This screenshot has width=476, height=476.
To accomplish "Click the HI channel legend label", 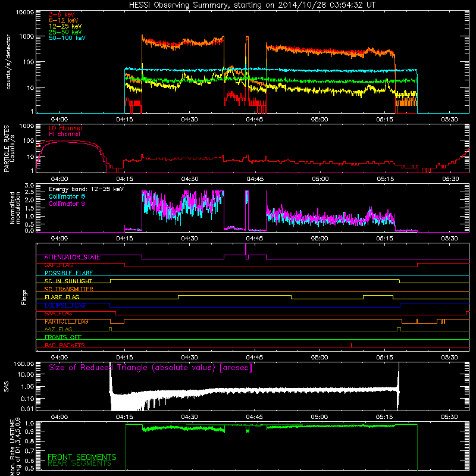I will 64,134.
